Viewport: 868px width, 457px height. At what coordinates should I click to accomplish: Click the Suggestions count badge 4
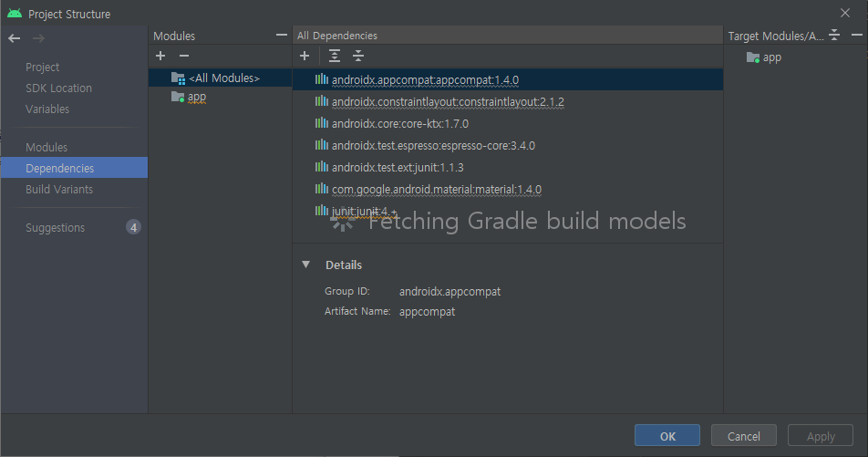tap(133, 227)
